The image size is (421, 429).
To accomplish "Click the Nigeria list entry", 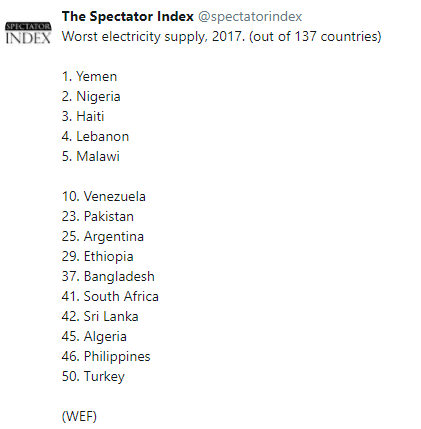I will coord(91,97).
